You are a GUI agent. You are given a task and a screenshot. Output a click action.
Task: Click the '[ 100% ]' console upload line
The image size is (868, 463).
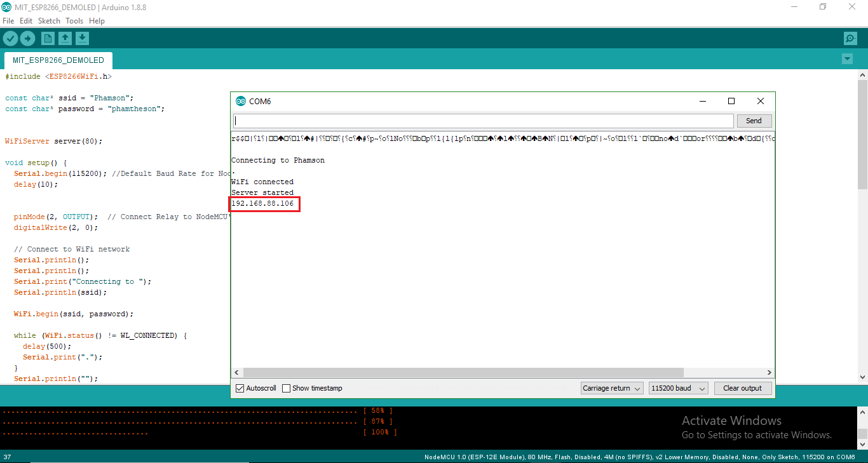[379, 432]
